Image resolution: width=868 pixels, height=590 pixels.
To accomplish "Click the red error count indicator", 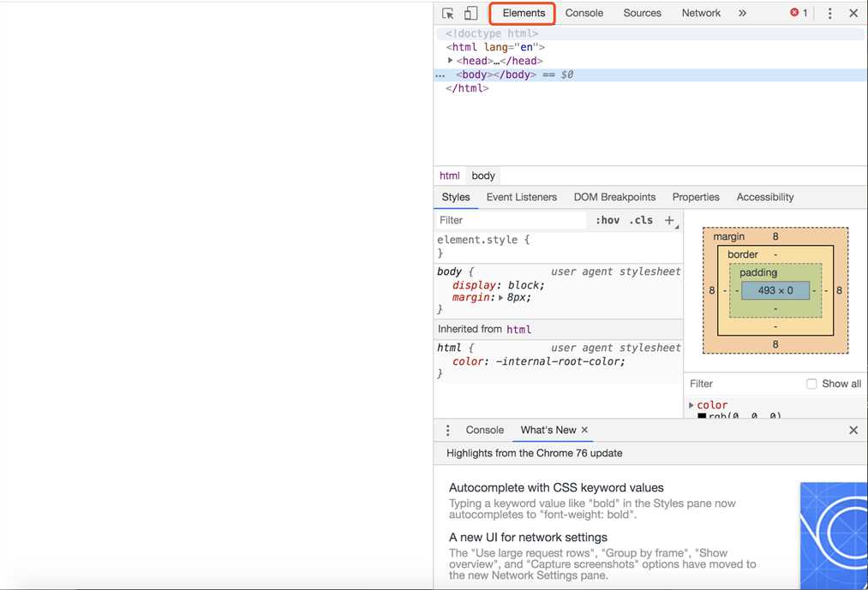I will pos(799,13).
